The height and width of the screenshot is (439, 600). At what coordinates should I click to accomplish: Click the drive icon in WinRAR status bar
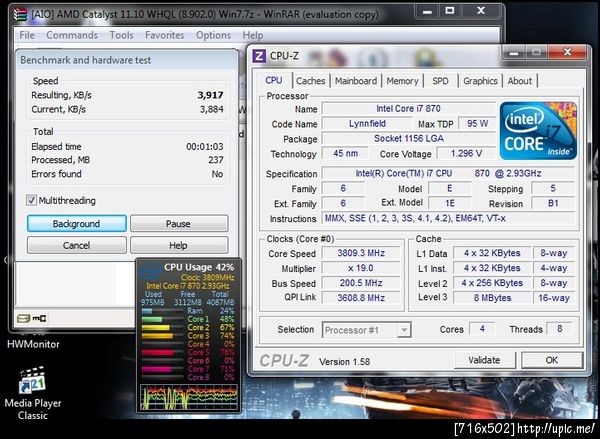click(23, 318)
